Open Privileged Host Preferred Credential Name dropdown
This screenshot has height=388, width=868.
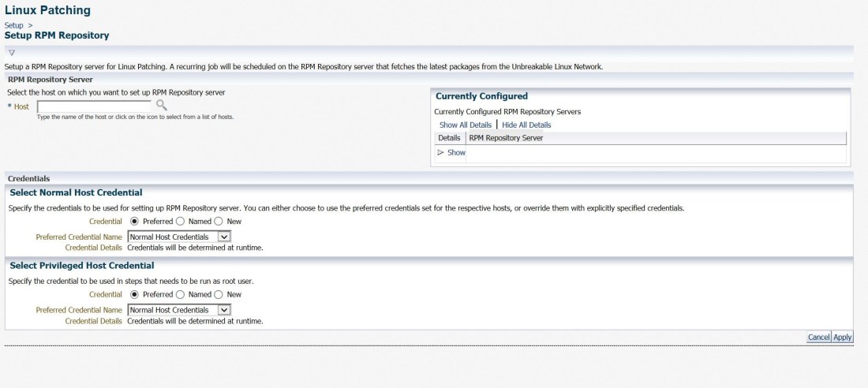point(223,310)
